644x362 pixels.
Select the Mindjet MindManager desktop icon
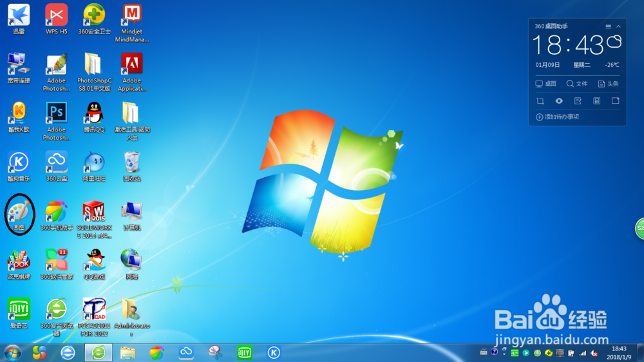(x=132, y=23)
